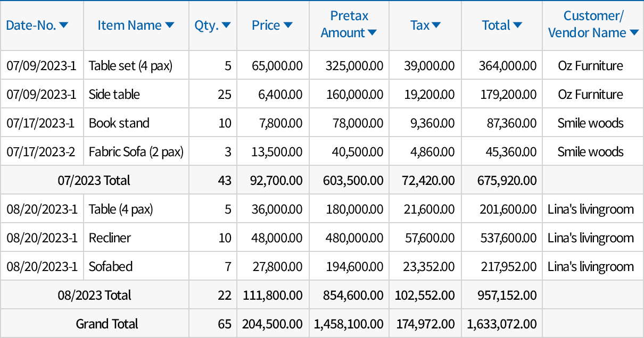The image size is (644, 338).
Task: Open the Price column sort dropdown
Action: (288, 24)
